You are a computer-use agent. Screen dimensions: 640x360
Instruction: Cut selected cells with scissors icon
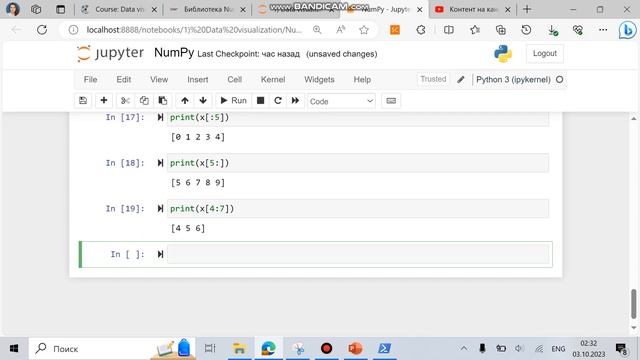tap(125, 100)
